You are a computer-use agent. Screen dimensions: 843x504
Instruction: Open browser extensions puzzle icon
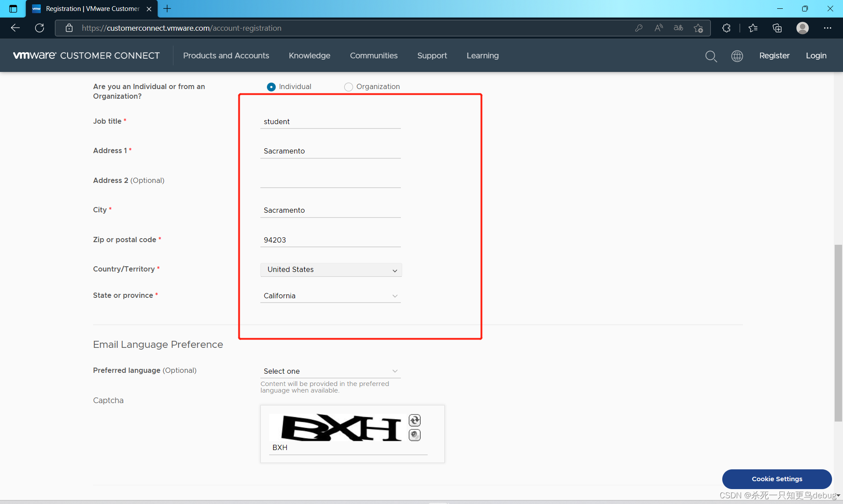pyautogui.click(x=726, y=28)
